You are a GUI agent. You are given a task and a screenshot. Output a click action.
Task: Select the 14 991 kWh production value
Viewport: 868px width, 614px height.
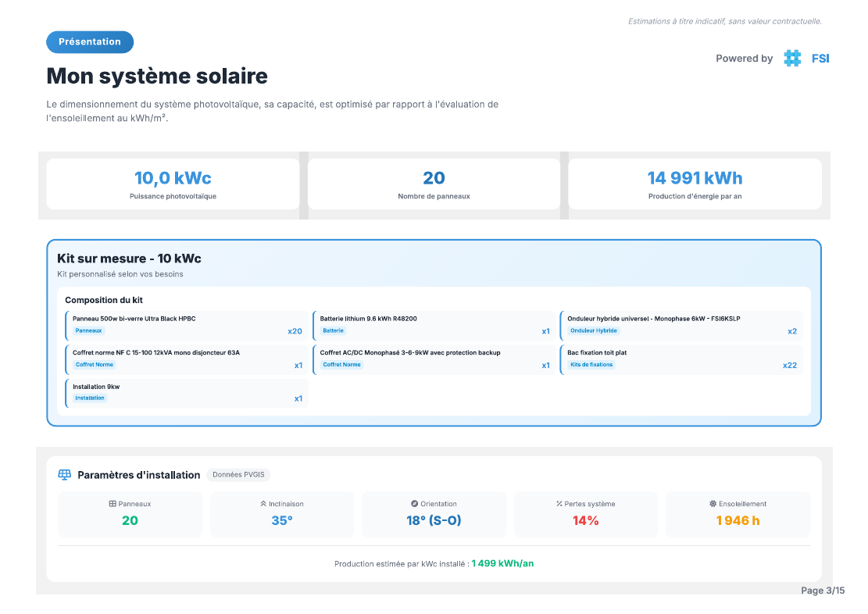pyautogui.click(x=695, y=178)
